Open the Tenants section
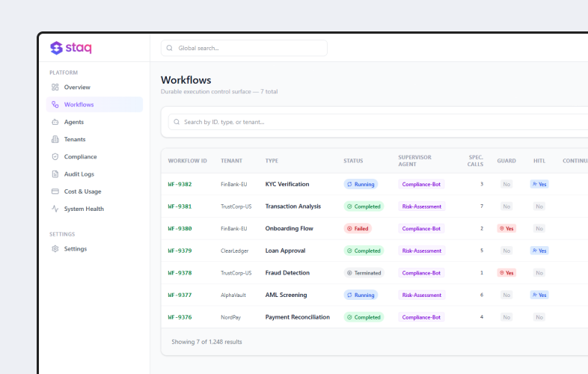Viewport: 588px width, 374px height. (x=94, y=139)
